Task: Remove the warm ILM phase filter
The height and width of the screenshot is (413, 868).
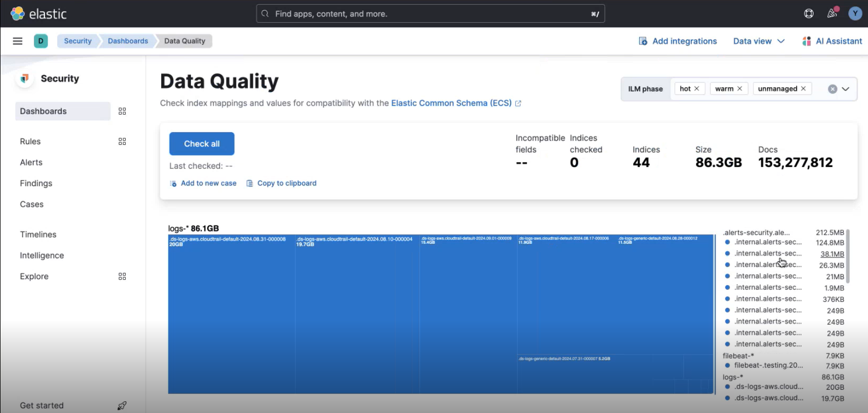Action: (740, 89)
